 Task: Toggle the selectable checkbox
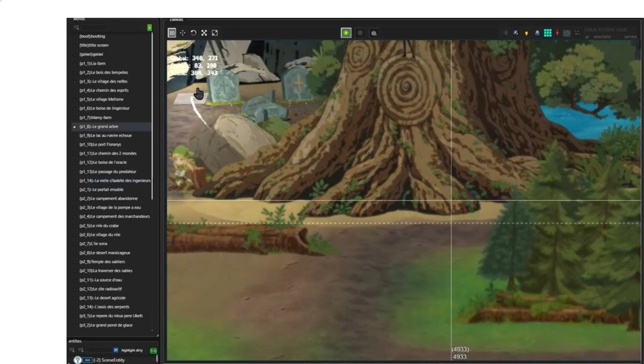pos(587,37)
